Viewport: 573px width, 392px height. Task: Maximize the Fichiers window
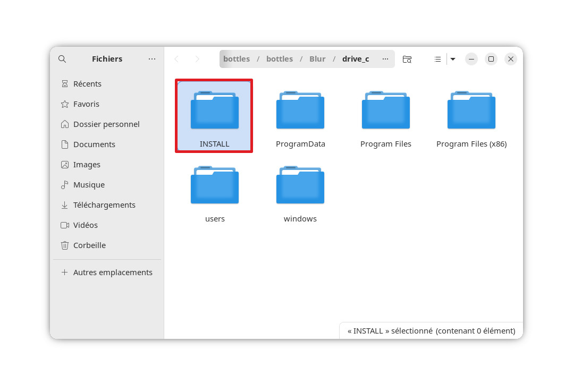click(491, 59)
